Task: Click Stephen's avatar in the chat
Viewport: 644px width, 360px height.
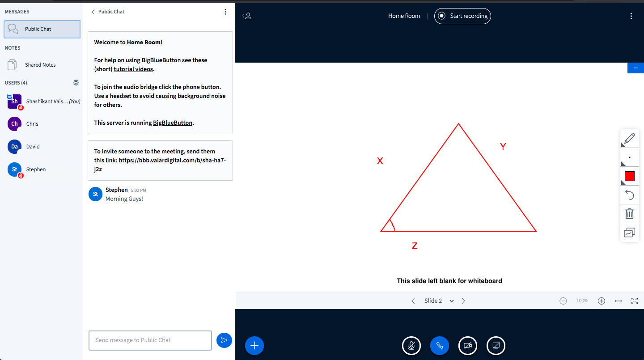Action: pos(95,194)
